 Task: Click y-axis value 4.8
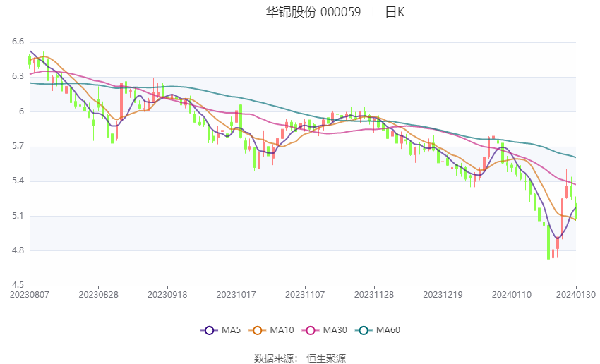coord(18,250)
